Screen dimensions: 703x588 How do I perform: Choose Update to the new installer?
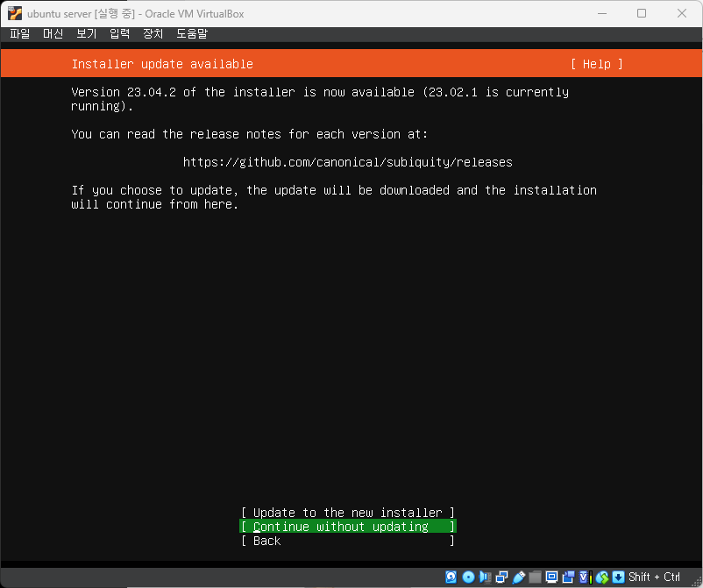(x=348, y=513)
